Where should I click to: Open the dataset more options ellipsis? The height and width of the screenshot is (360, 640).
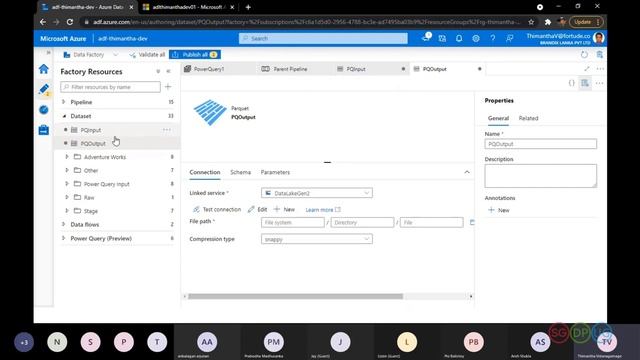pyautogui.click(x=599, y=83)
